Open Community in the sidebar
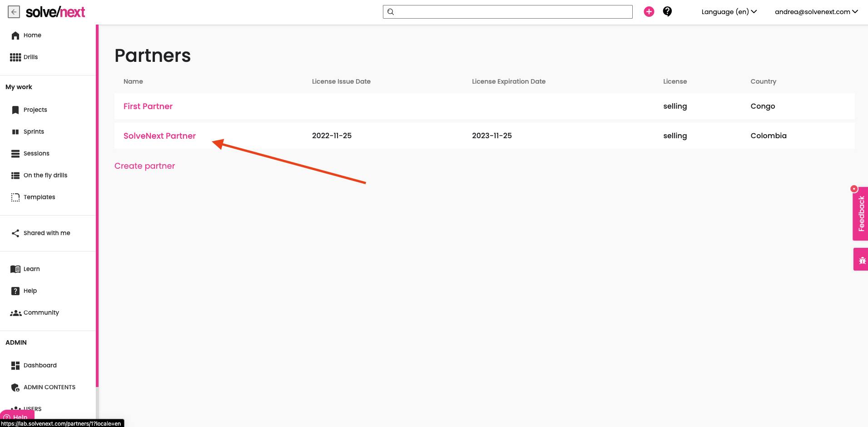This screenshot has height=427, width=868. 41,312
